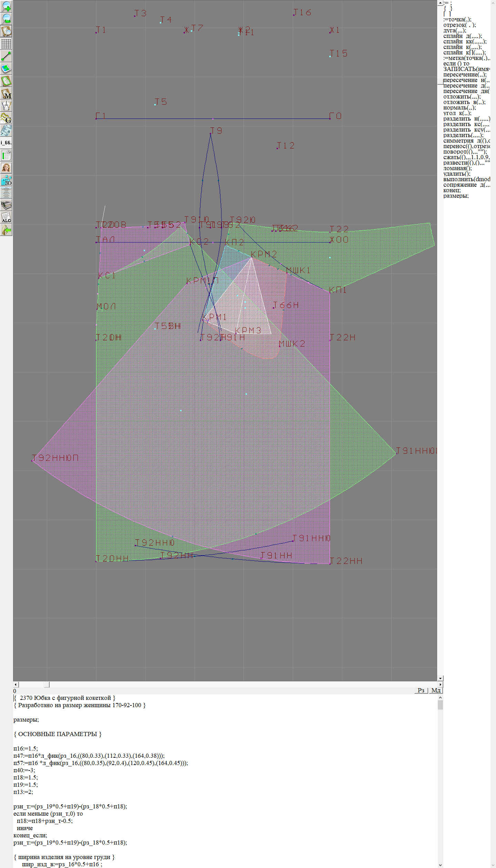The height and width of the screenshot is (868, 496).
Task: Select 'нормаль(.,);' in the command list
Action: 459,107
